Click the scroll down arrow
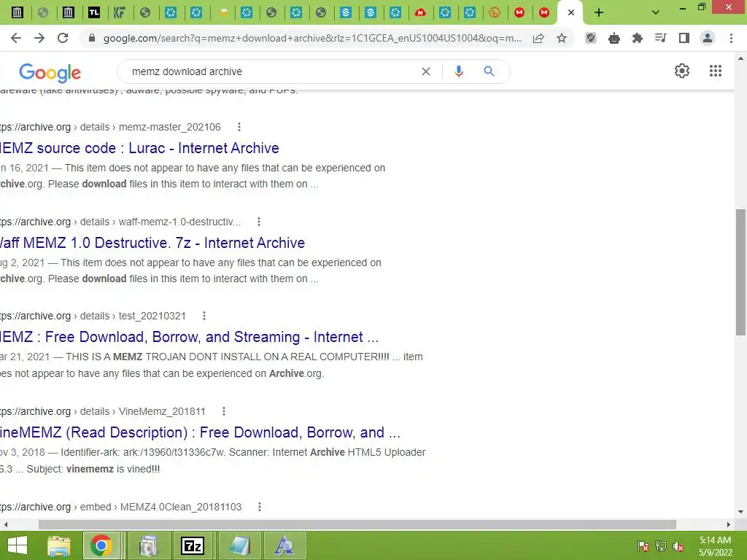The image size is (747, 560). tap(741, 512)
